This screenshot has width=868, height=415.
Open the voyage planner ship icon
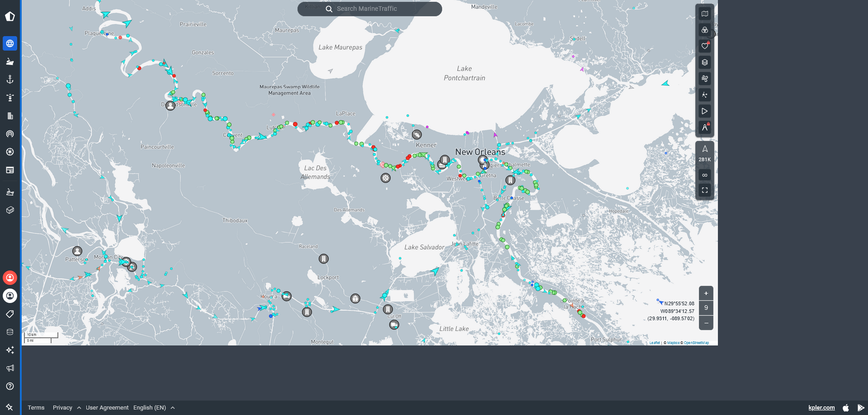[x=10, y=192]
